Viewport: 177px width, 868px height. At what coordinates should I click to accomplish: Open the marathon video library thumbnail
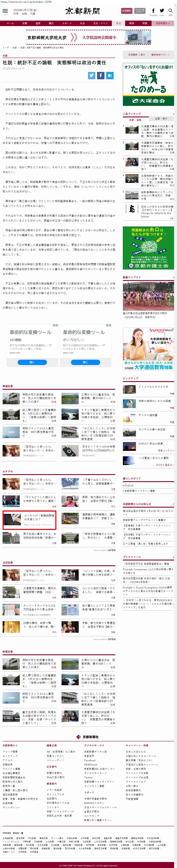click(148, 296)
